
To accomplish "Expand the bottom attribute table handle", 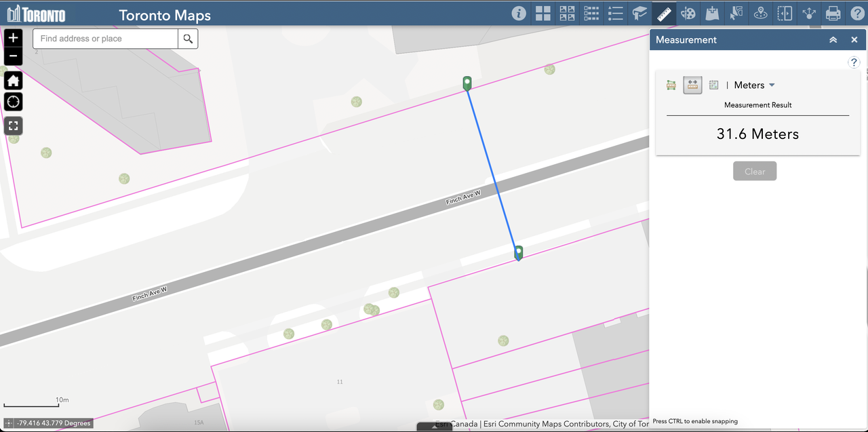I will (x=433, y=427).
